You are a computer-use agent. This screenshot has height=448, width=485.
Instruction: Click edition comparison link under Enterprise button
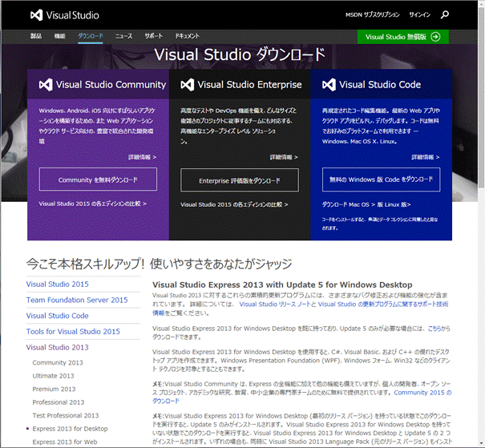[234, 204]
